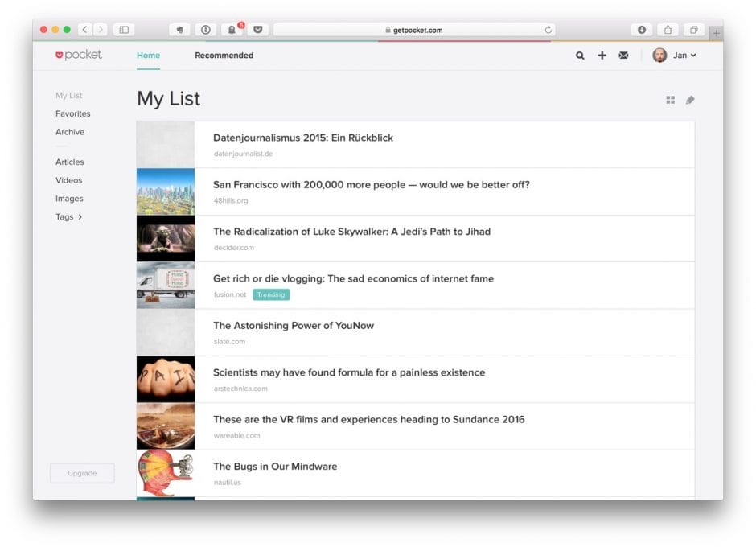Filter list by Videos
Viewport: 756px width, 547px height.
pos(69,180)
